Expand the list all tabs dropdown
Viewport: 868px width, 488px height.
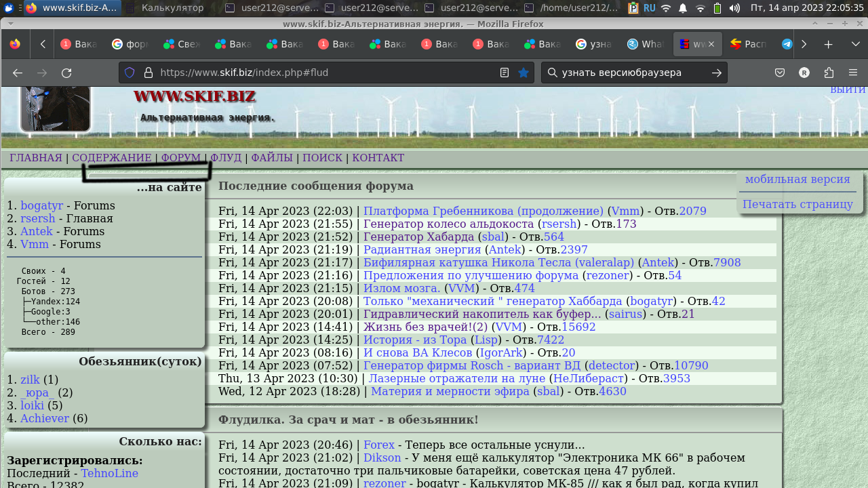855,44
